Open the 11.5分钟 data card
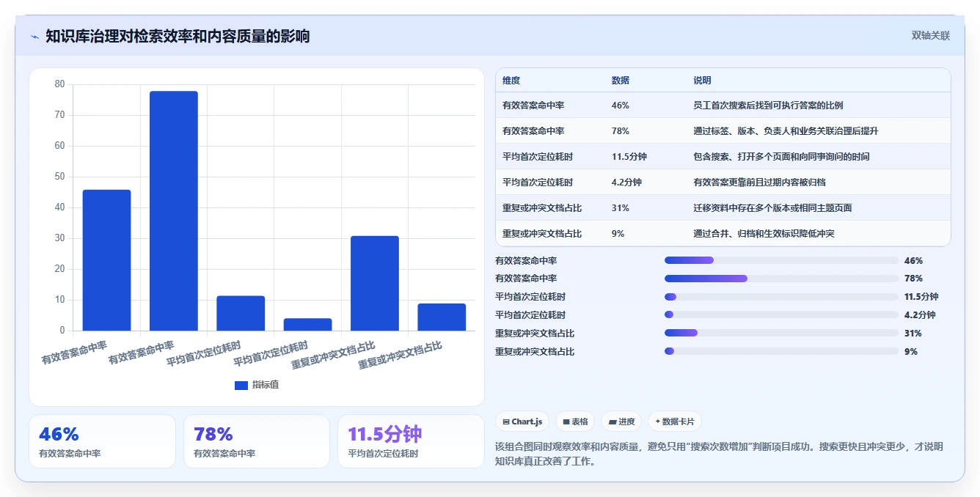This screenshot has width=980, height=497. point(411,441)
